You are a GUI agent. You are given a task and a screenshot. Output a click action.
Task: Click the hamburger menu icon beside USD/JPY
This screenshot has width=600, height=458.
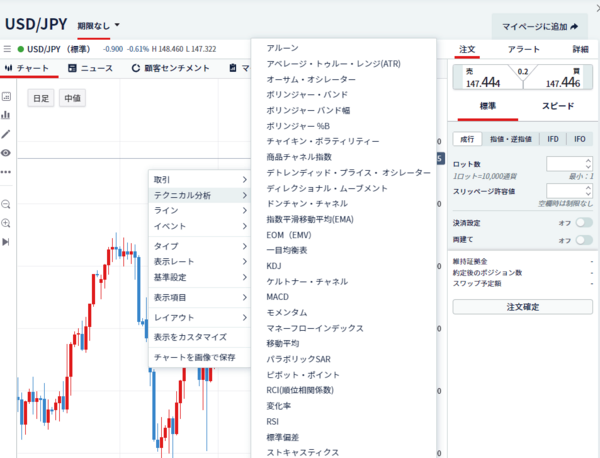tap(7, 48)
